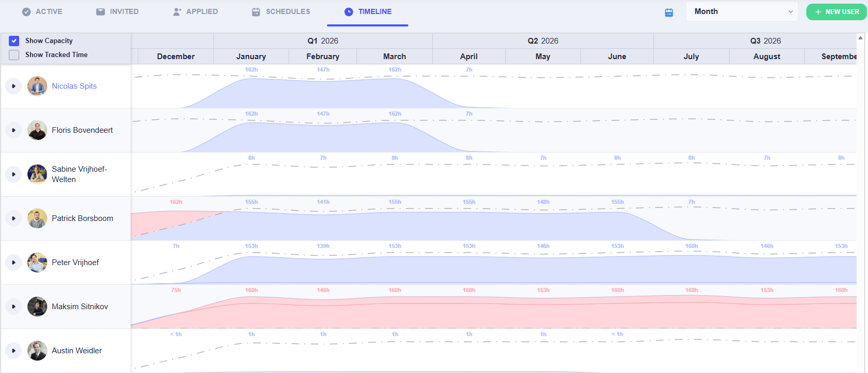The height and width of the screenshot is (373, 868).
Task: Select Austin Weidler name
Action: 77,351
